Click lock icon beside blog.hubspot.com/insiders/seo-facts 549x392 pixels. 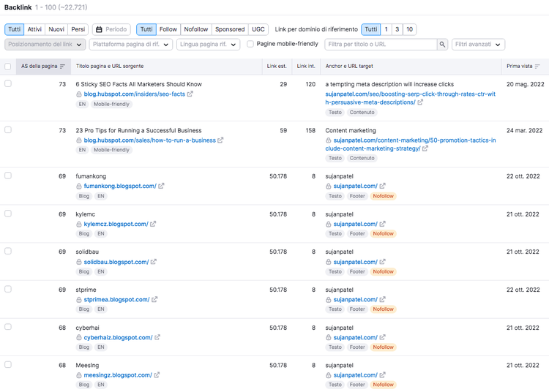pyautogui.click(x=79, y=94)
